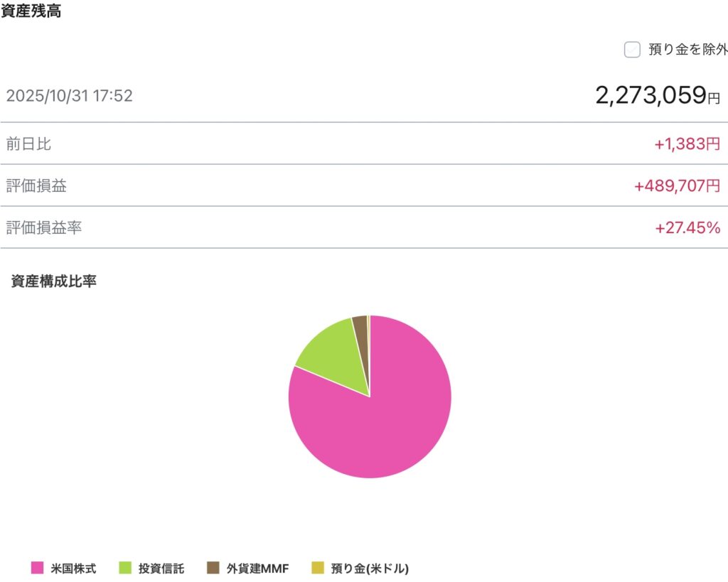Viewport: 728px width, 582px height.
Task: Click the 評価損益率 value +27.45%
Action: click(687, 228)
